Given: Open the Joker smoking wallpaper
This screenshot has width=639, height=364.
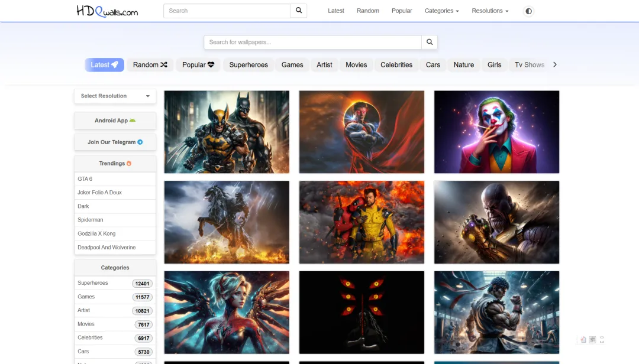Looking at the screenshot, I should pyautogui.click(x=496, y=132).
